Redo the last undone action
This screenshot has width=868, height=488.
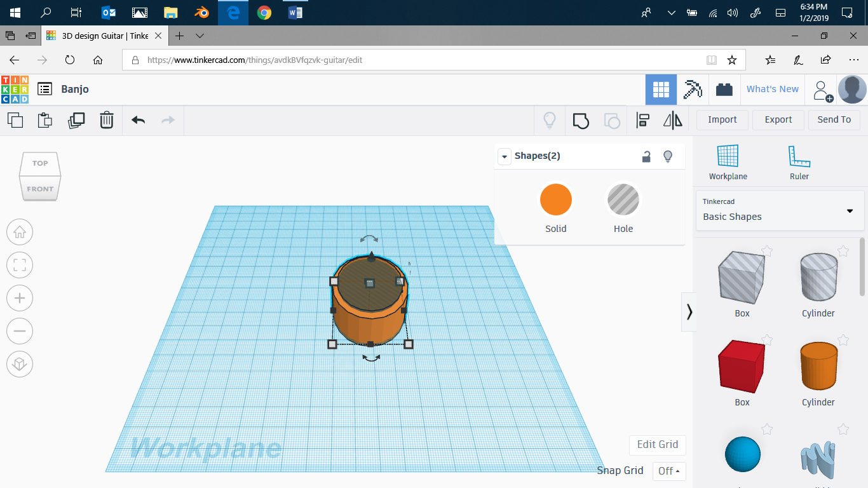pos(168,119)
